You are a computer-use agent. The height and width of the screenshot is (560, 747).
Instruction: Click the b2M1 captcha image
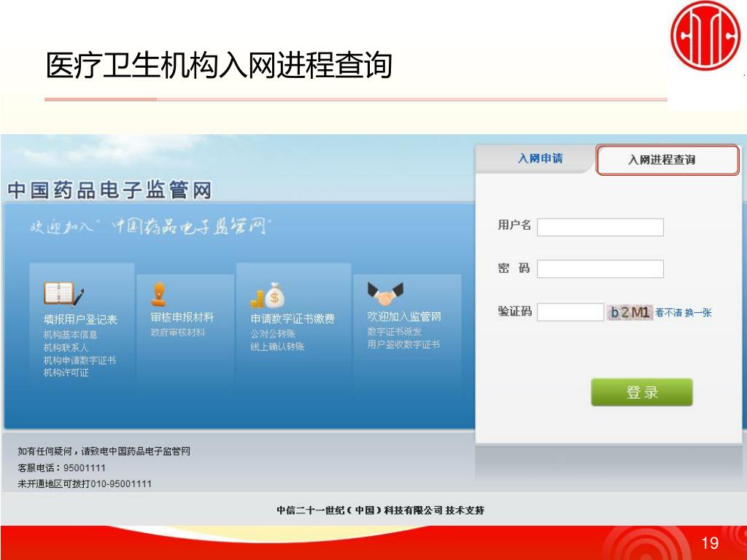click(630, 312)
